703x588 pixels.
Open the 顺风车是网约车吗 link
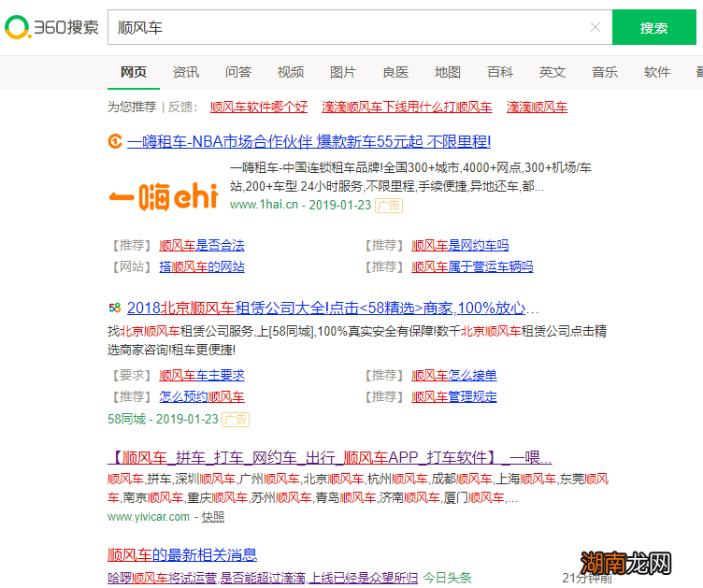460,246
